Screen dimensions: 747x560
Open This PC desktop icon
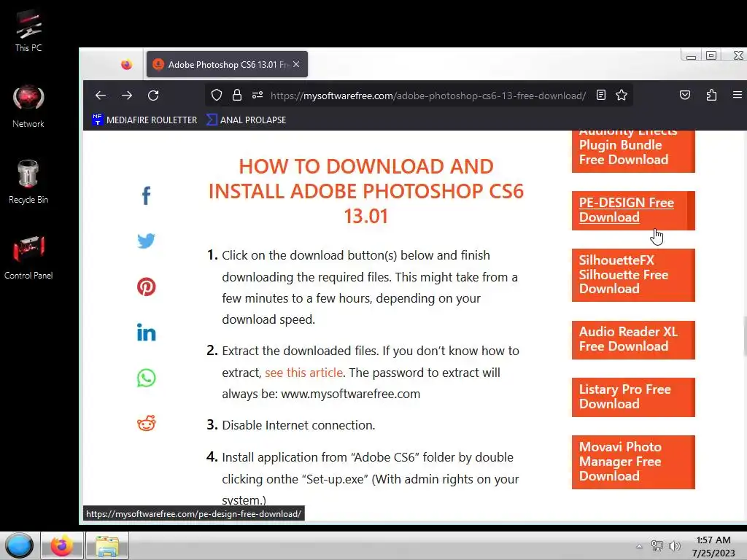click(28, 31)
